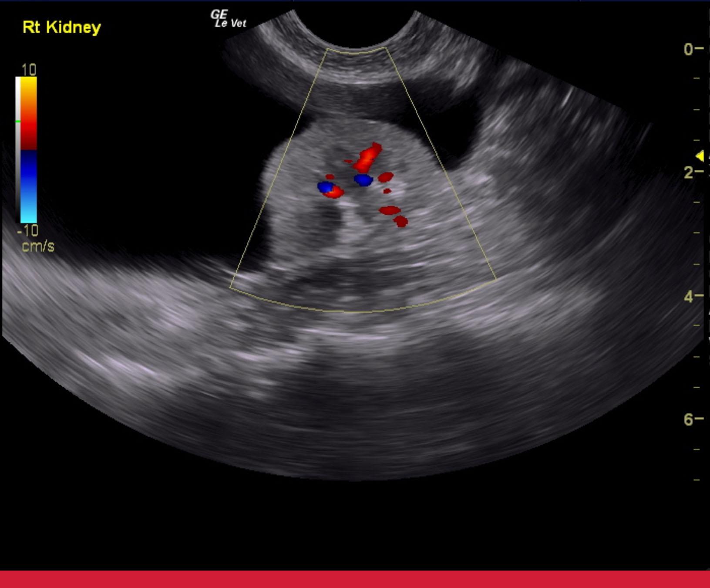710x588 pixels.
Task: Select the upper velocity limit 10 label
Action: pos(29,70)
